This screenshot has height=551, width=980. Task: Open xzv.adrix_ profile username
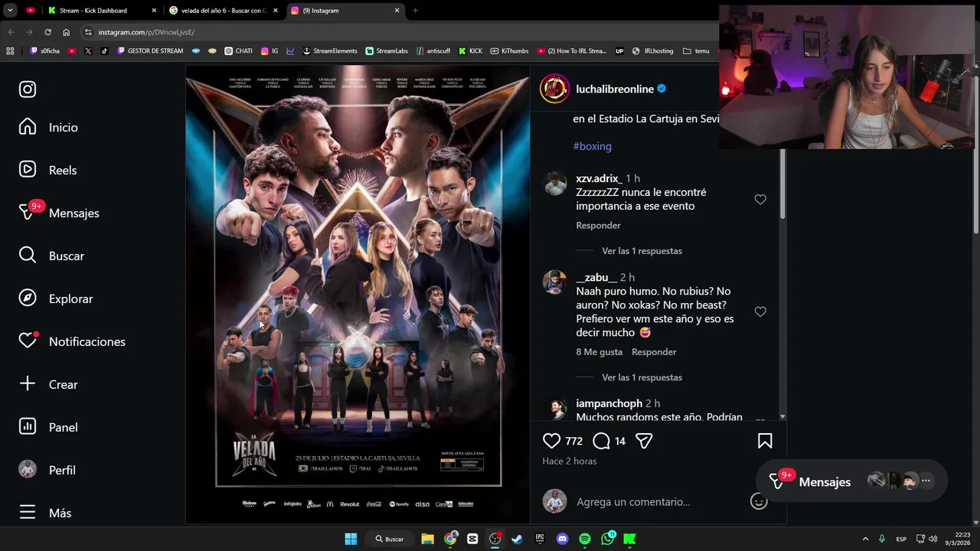coord(599,178)
